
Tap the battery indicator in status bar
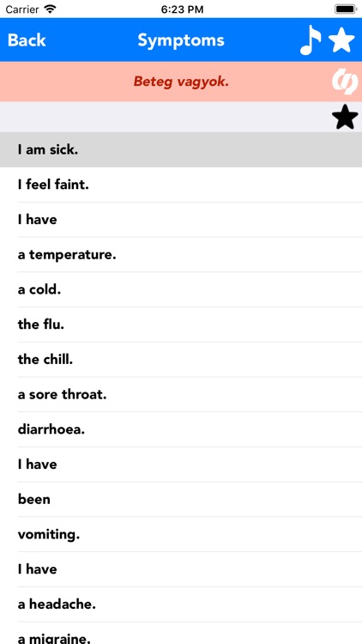coord(346,9)
